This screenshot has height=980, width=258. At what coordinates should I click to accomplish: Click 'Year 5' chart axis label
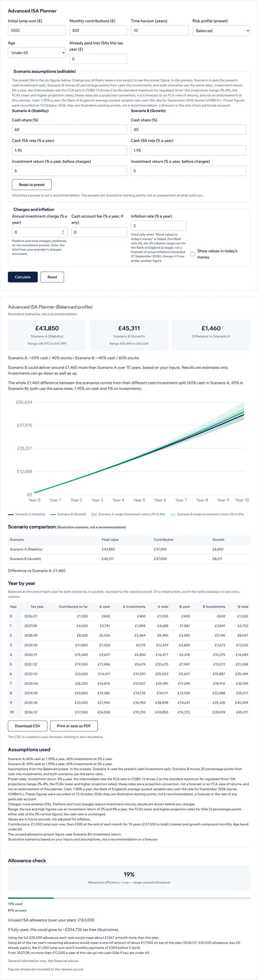[x=139, y=500]
